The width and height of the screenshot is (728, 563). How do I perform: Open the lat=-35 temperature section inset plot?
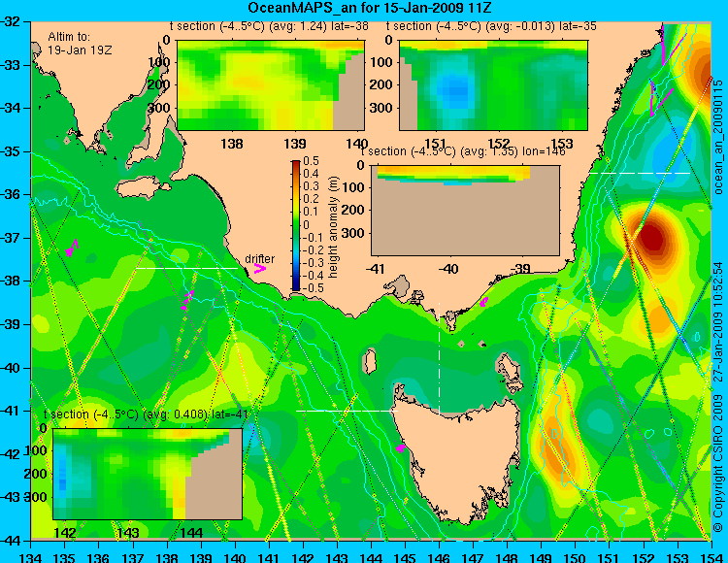coord(493,85)
